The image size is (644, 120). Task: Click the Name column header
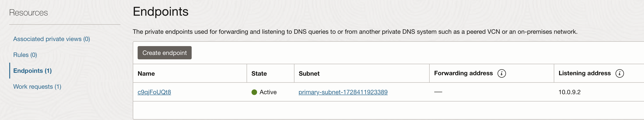click(146, 73)
